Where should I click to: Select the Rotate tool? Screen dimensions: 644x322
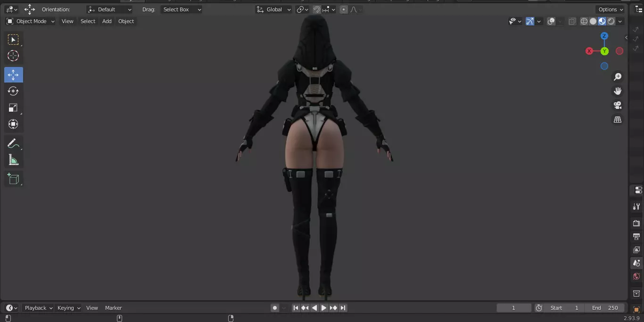coord(13,91)
